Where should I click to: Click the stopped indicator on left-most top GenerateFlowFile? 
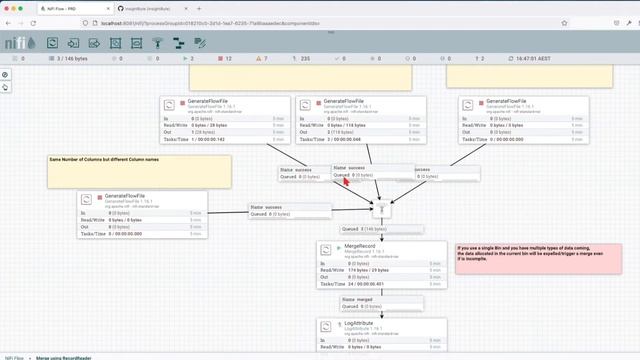[x=182, y=103]
